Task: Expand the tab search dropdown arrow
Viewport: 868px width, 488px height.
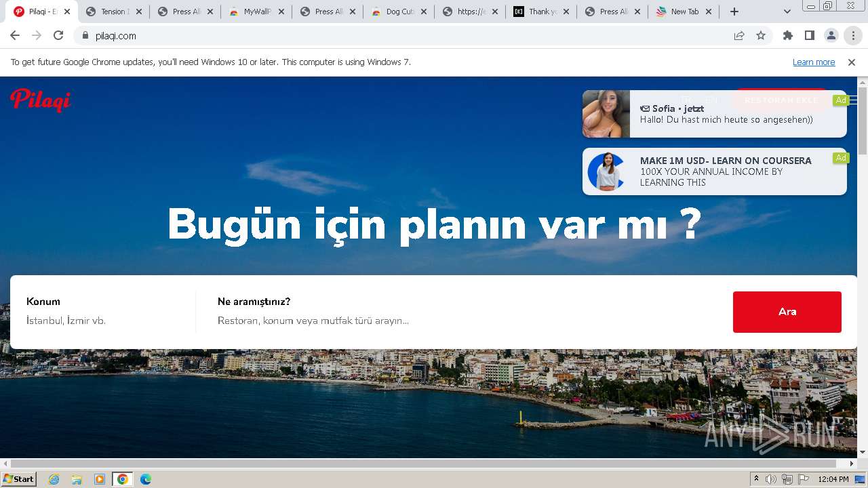Action: (x=787, y=12)
